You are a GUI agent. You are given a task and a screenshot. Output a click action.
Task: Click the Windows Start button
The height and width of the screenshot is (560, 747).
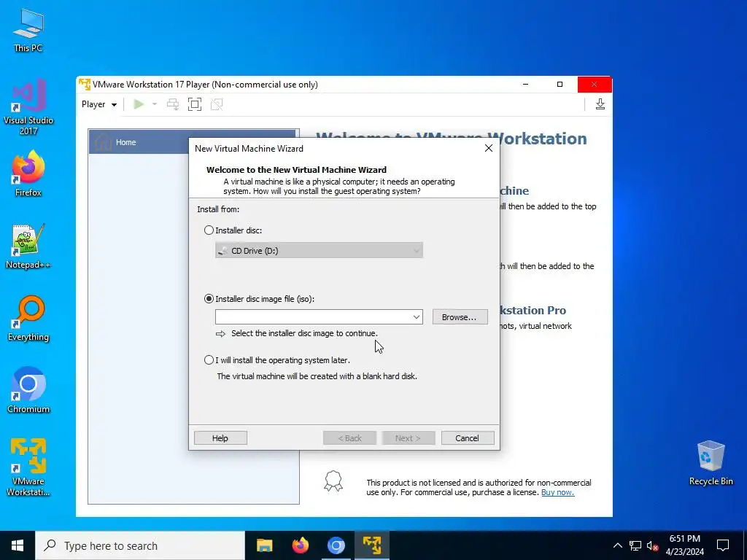click(x=18, y=545)
